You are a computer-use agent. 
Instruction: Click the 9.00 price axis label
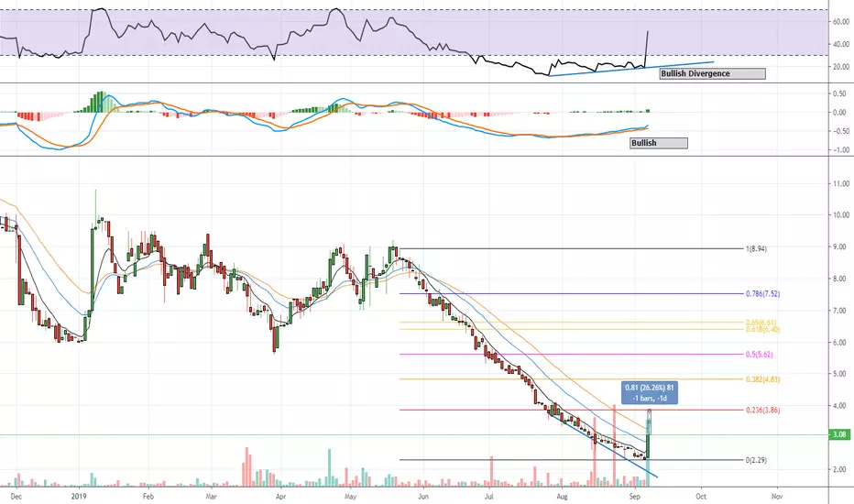click(841, 247)
